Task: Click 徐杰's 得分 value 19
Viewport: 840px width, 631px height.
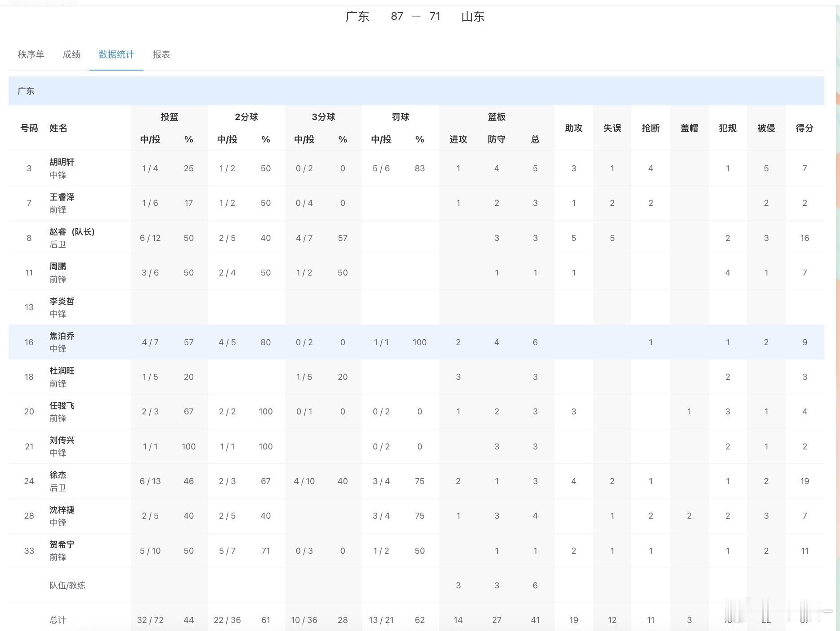Action: [805, 481]
